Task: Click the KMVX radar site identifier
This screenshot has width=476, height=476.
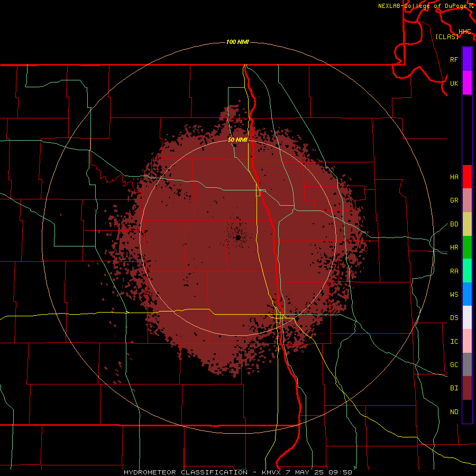Action: click(x=271, y=472)
